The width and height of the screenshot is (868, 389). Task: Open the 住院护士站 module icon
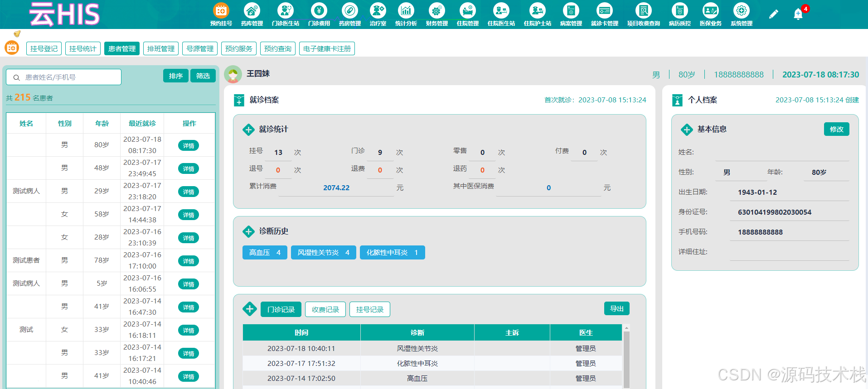(538, 10)
